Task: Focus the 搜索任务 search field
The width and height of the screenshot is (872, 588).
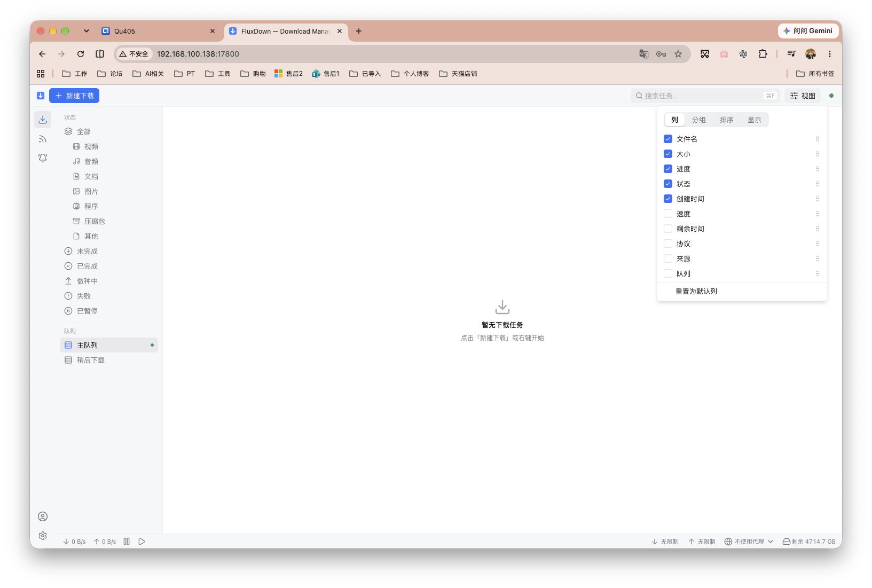Action: (x=705, y=96)
